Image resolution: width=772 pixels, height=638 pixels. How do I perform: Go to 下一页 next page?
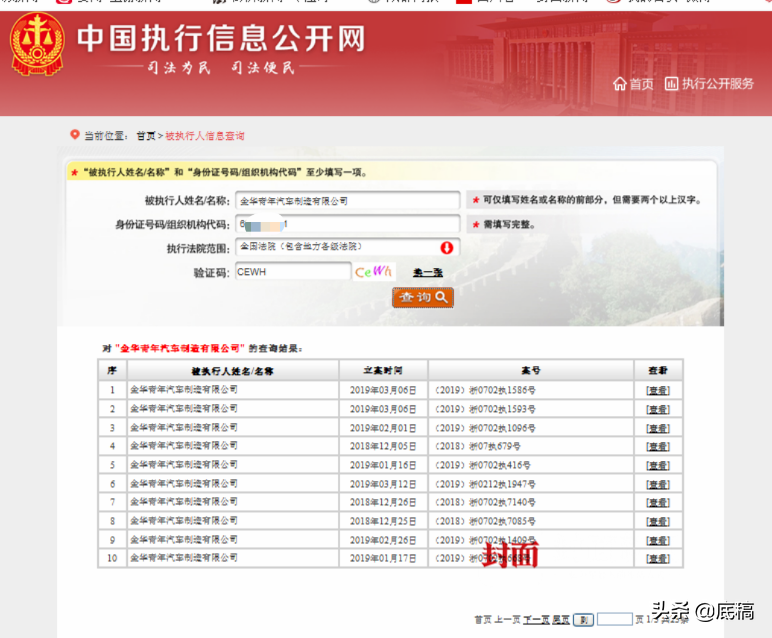536,620
